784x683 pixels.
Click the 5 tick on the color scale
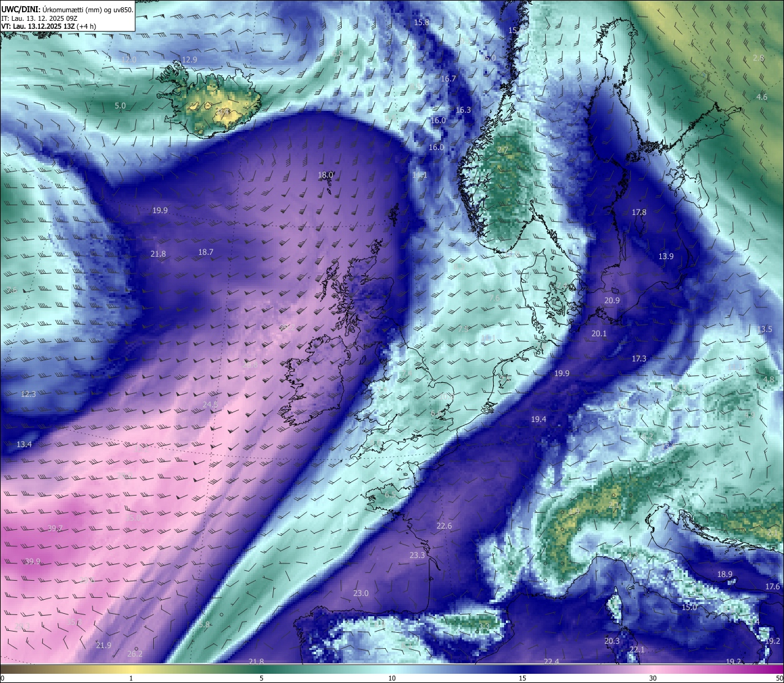pyautogui.click(x=262, y=678)
